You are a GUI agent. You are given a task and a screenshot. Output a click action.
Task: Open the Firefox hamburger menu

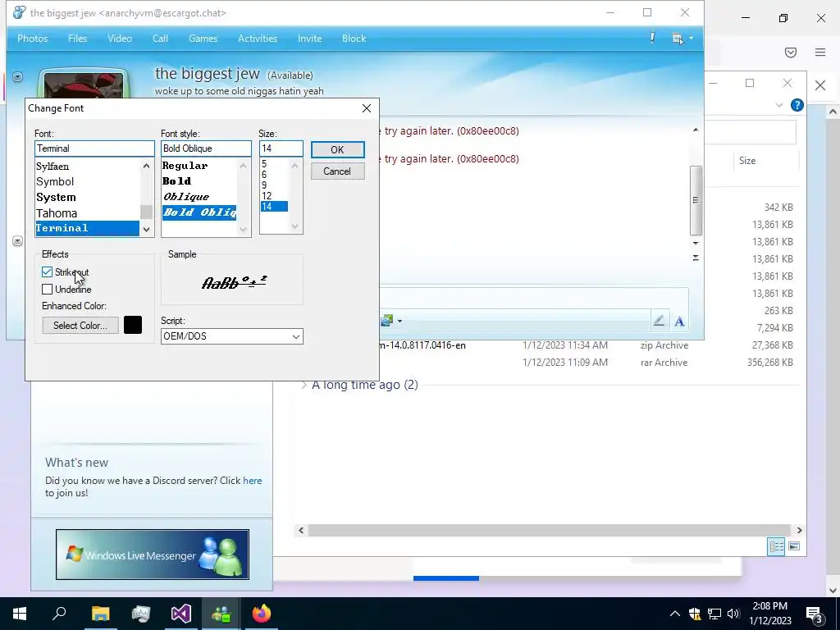click(x=820, y=52)
